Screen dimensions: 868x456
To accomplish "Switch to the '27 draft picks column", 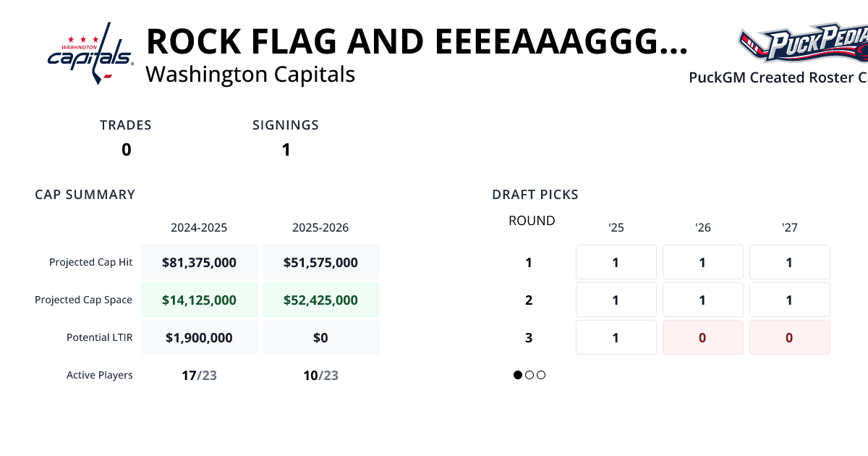I will (x=789, y=227).
